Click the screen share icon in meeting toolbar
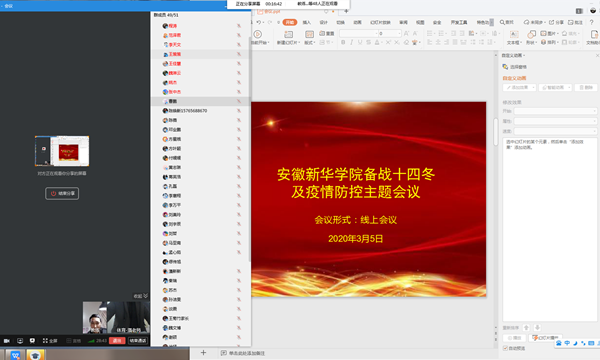This screenshot has height=360, width=600. click(x=20, y=340)
